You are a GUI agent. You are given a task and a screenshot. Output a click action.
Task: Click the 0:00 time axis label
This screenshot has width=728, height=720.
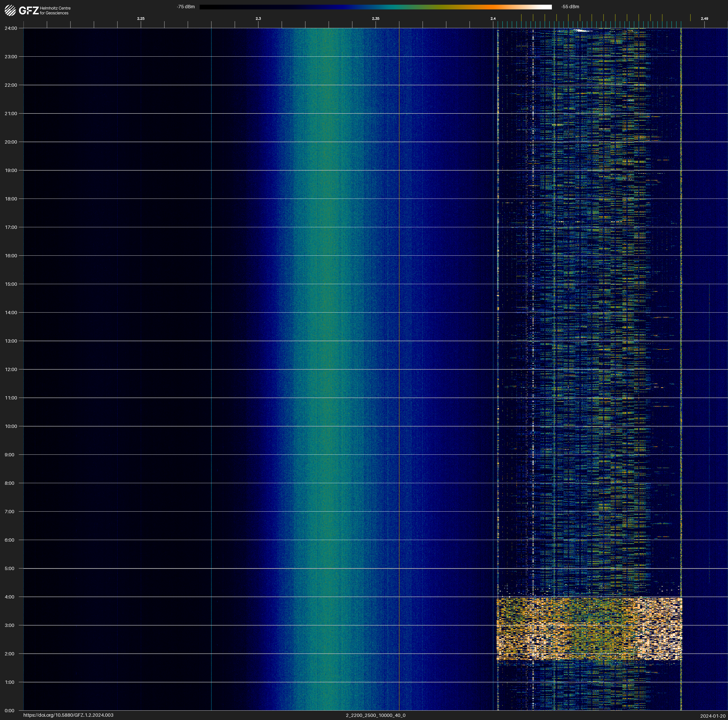click(9, 711)
